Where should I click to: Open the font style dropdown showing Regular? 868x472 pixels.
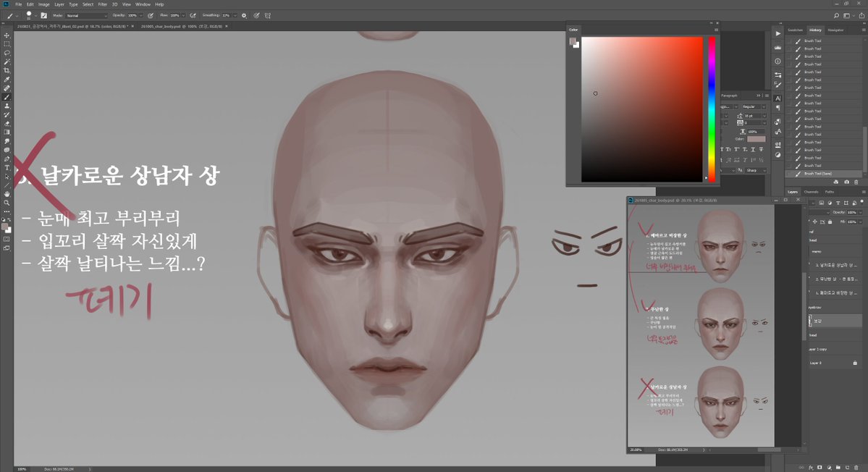click(x=754, y=106)
